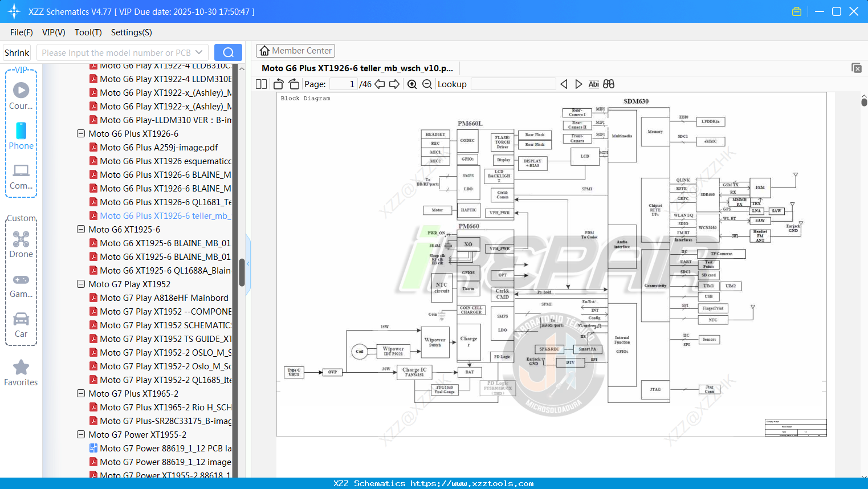Jump to the next Lookup result
868x489 pixels.
pos(578,84)
